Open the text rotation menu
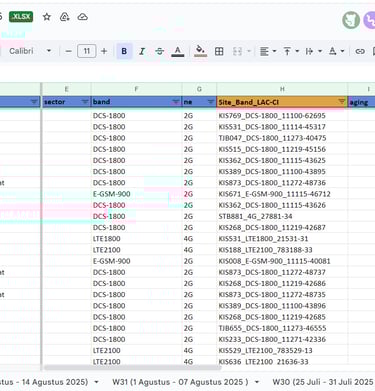The height and width of the screenshot is (391, 375). point(336,51)
